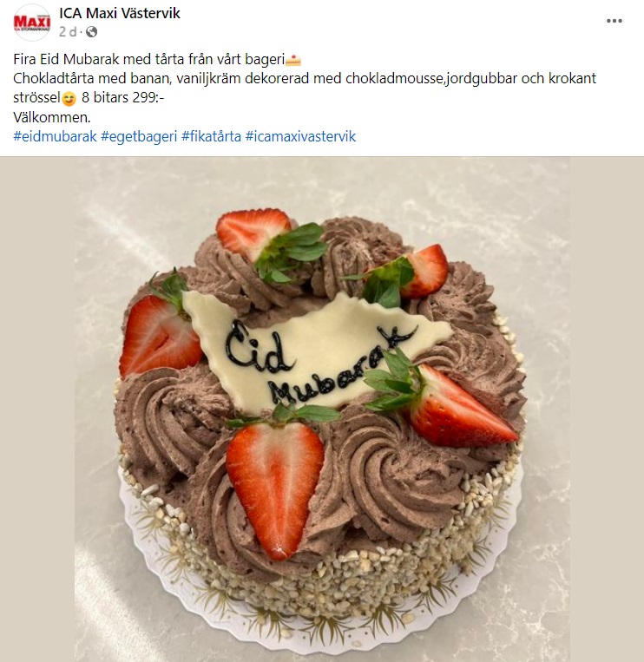Click the smiley emoji after 'strössel'
Viewport: 644px width, 662px height.
tap(69, 98)
